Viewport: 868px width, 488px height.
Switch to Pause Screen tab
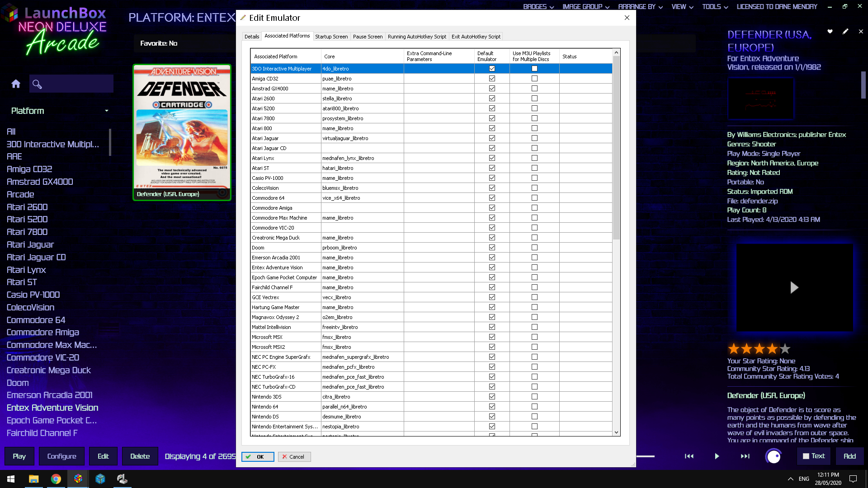click(368, 37)
